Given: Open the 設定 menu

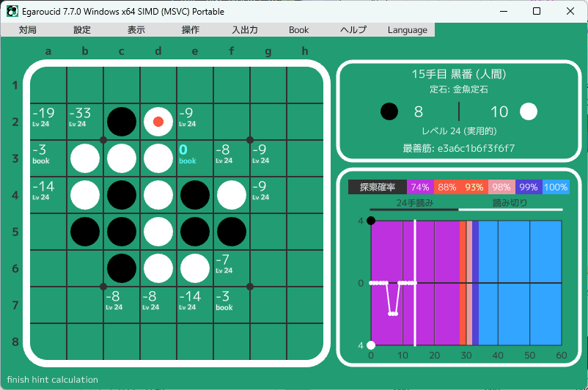Looking at the screenshot, I should (82, 30).
